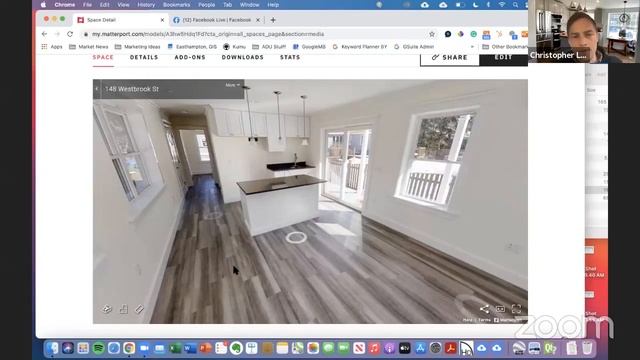The width and height of the screenshot is (640, 360).
Task: Click the share icon in the viewer
Action: (484, 309)
